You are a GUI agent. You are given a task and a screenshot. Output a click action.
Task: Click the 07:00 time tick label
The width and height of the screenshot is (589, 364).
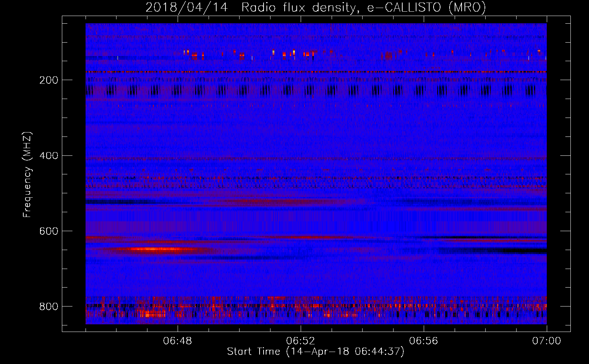tap(547, 341)
